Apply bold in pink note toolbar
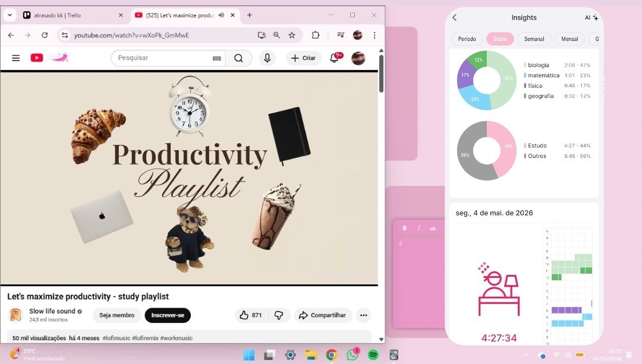642x364 pixels. 405,228
